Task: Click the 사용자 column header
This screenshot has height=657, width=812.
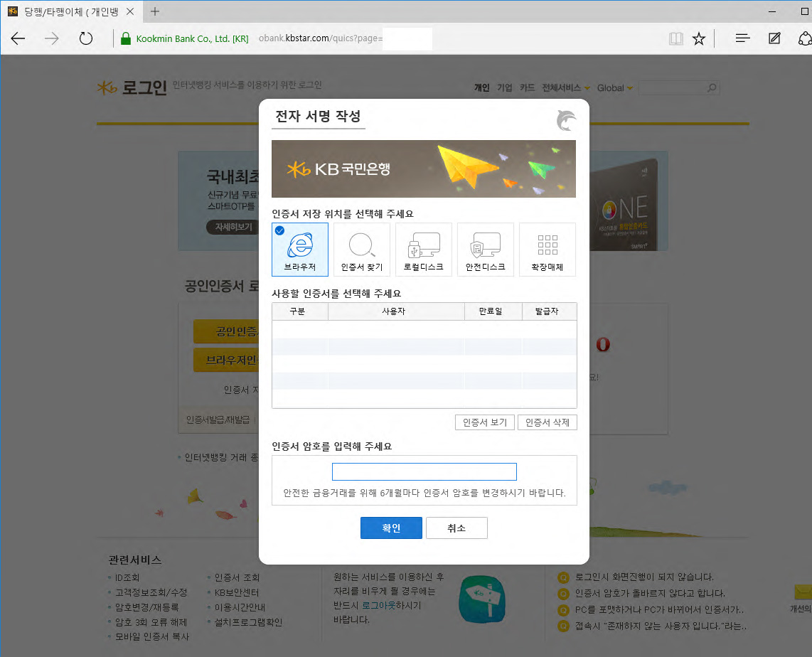Action: point(395,311)
